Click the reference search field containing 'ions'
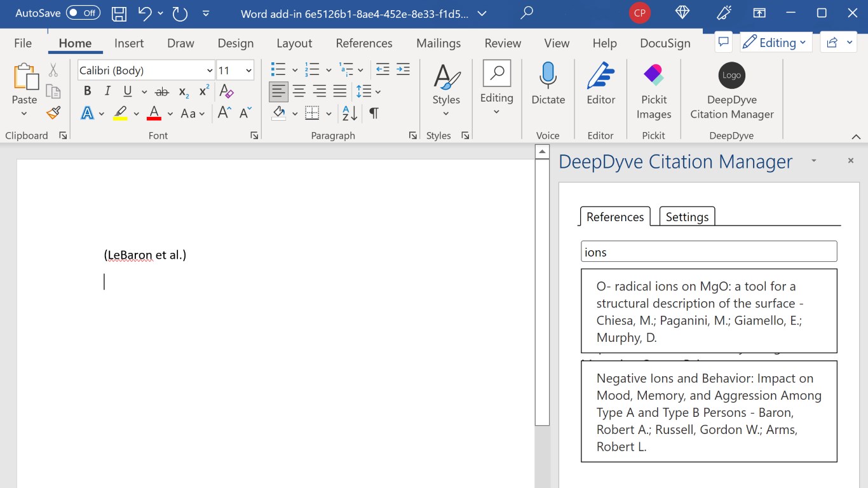 (709, 252)
